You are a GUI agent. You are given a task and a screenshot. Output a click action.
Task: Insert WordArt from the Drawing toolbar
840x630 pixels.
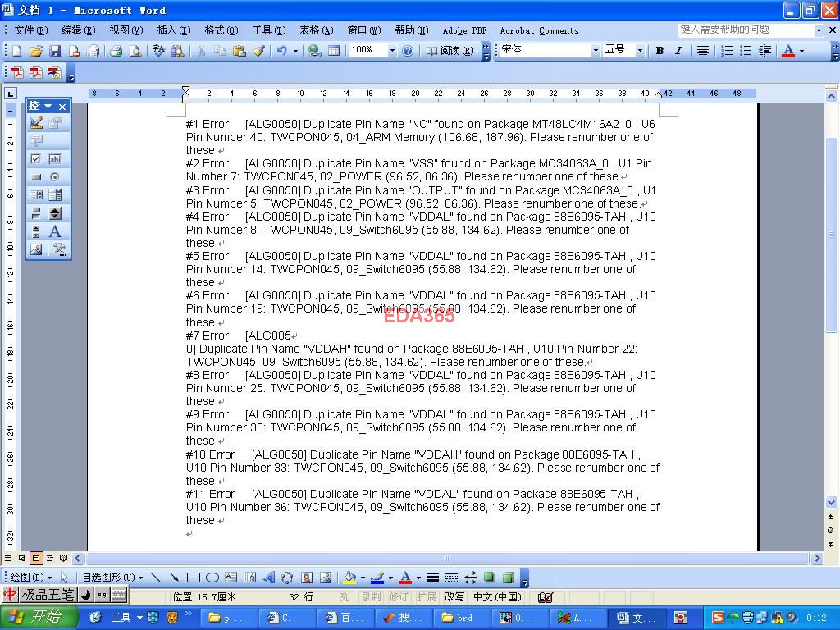point(269,577)
